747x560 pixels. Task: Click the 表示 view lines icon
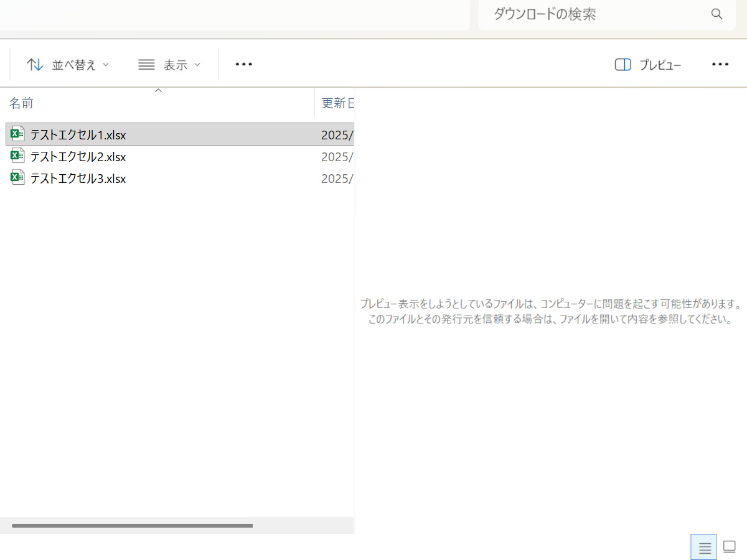[146, 64]
